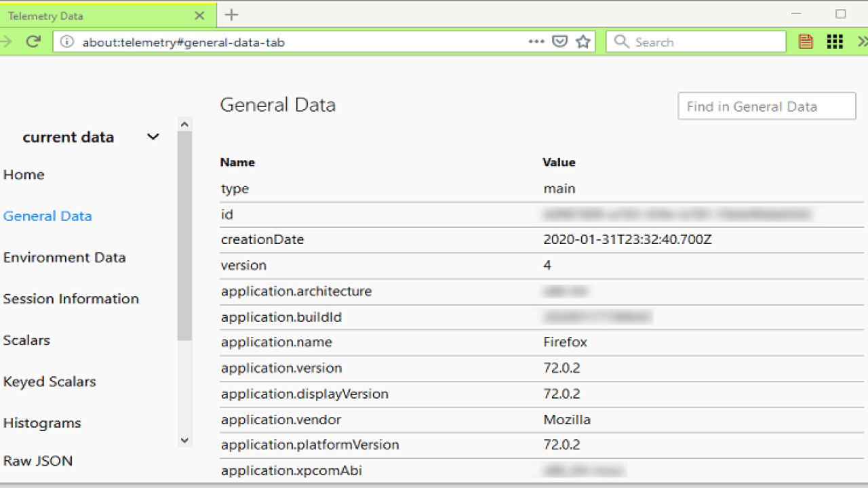The image size is (868, 488).
Task: Select 'application.name' row name
Action: click(277, 342)
